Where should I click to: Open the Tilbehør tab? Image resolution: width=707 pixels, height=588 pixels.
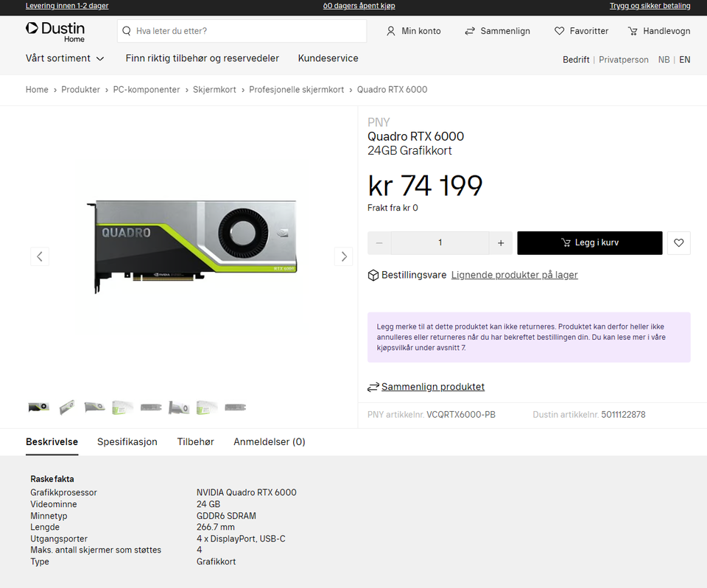(195, 442)
